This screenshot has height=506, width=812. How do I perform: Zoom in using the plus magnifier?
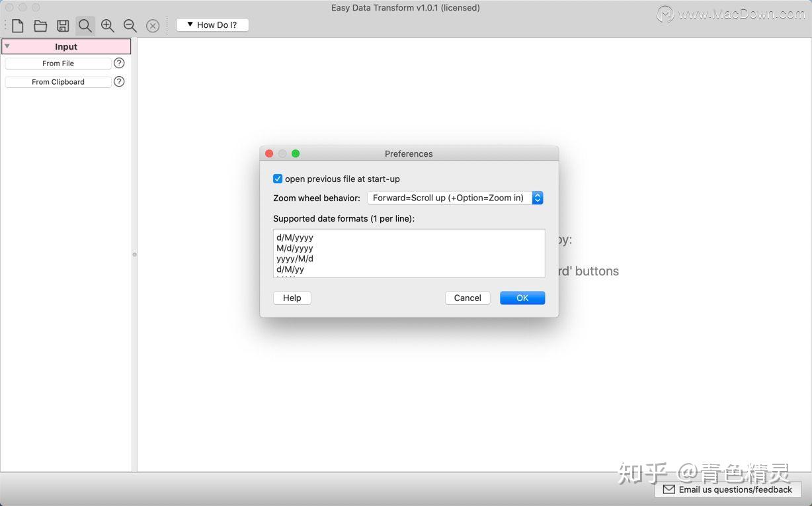click(107, 26)
